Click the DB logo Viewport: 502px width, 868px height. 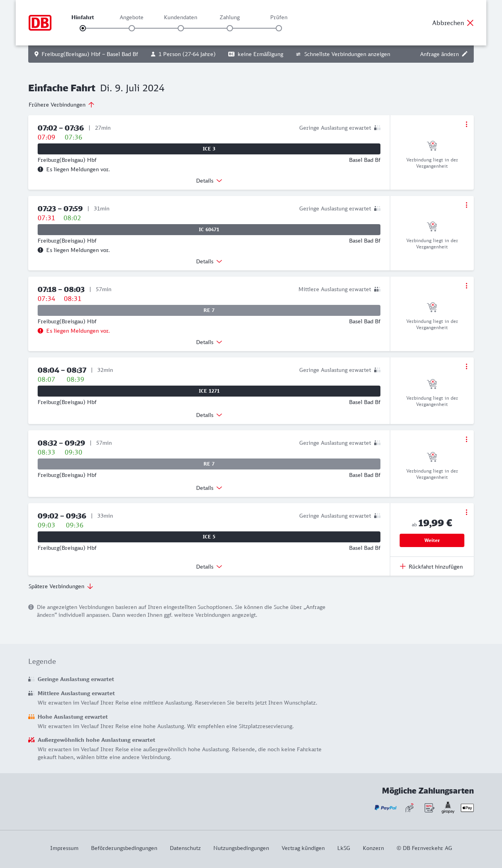[40, 23]
